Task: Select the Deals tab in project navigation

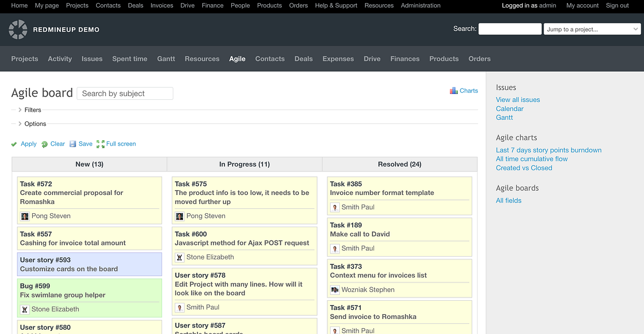Action: click(x=303, y=59)
